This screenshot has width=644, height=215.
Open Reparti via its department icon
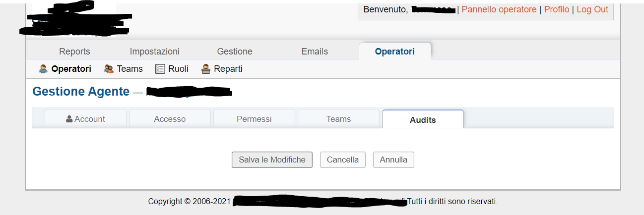[x=206, y=69]
